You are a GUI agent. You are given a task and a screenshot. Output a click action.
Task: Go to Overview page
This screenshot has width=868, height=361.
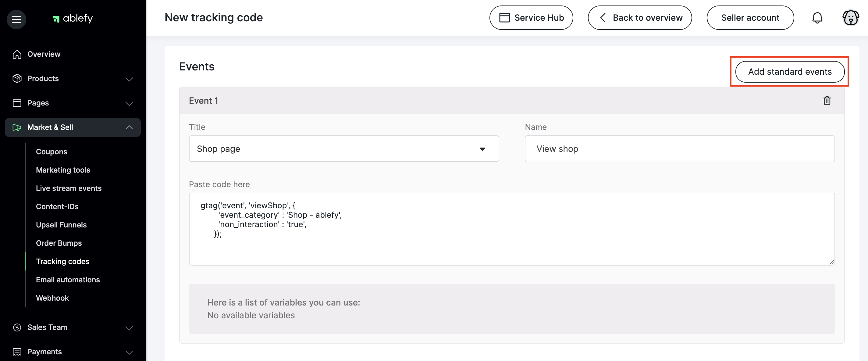pyautogui.click(x=44, y=54)
